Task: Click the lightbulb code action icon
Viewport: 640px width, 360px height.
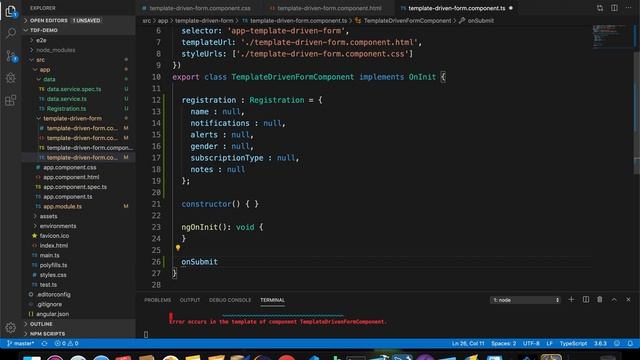Action: [178, 248]
